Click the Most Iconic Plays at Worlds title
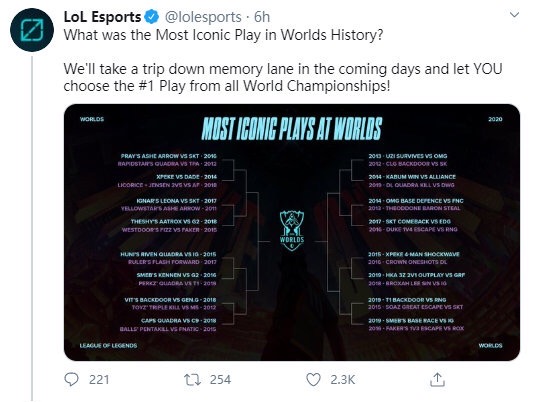The width and height of the screenshot is (535, 402). click(292, 129)
